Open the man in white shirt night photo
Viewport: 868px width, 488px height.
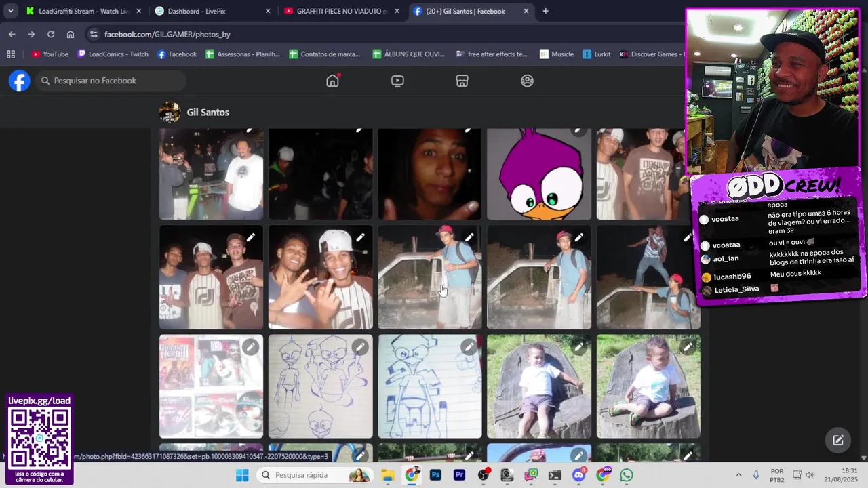point(211,174)
